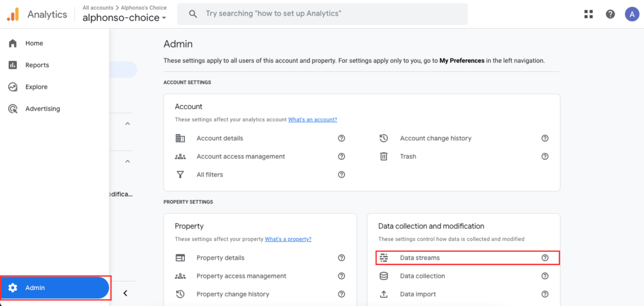Viewport: 644px width, 306px height.
Task: Open the user account avatar
Action: coord(632,14)
